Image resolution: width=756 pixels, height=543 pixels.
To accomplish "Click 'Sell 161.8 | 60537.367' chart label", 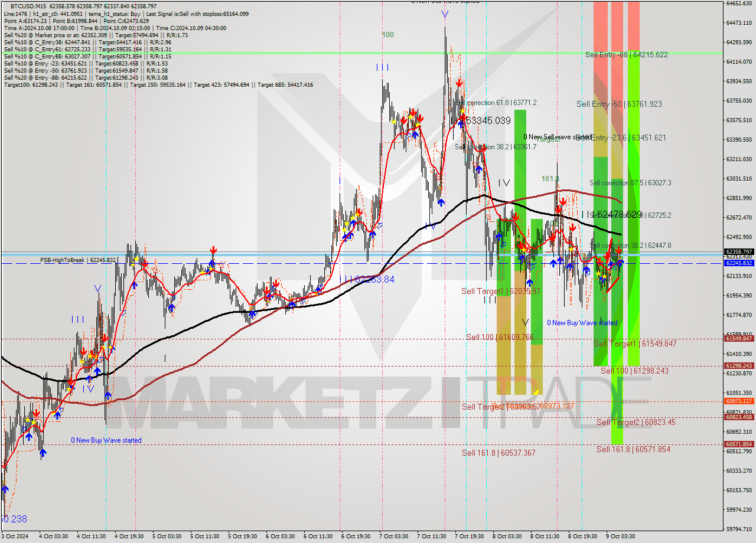I will (498, 453).
